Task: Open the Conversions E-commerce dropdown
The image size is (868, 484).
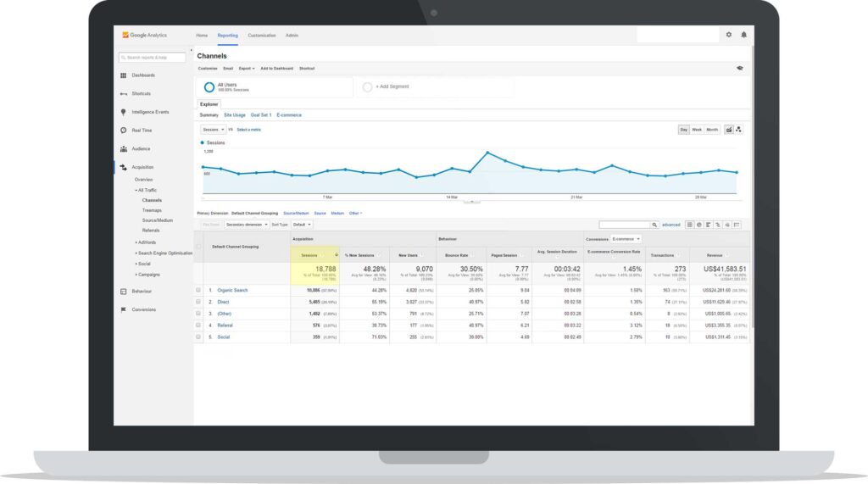Action: pos(626,239)
